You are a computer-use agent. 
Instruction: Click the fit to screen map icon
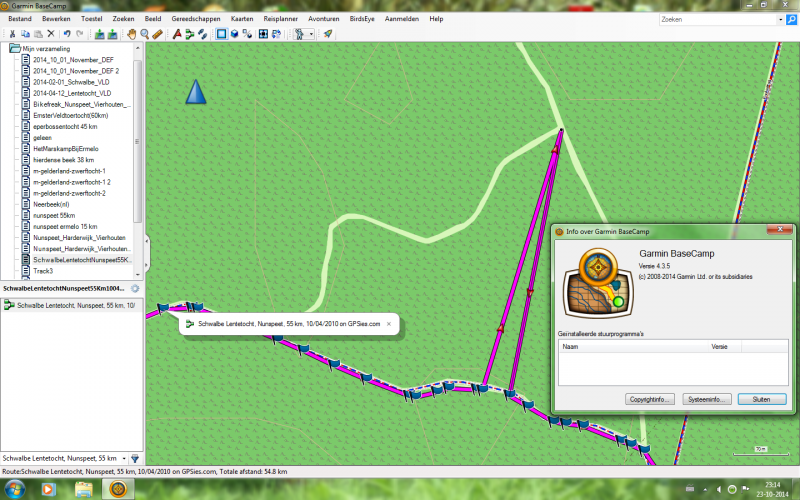(x=263, y=34)
